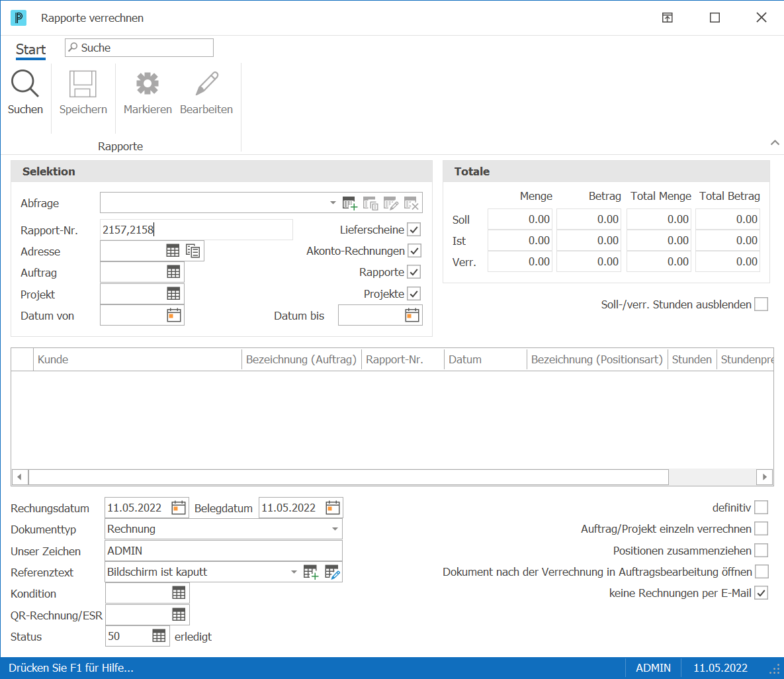Open the Datum von calendar picker
This screenshot has height=679, width=784.
174,315
